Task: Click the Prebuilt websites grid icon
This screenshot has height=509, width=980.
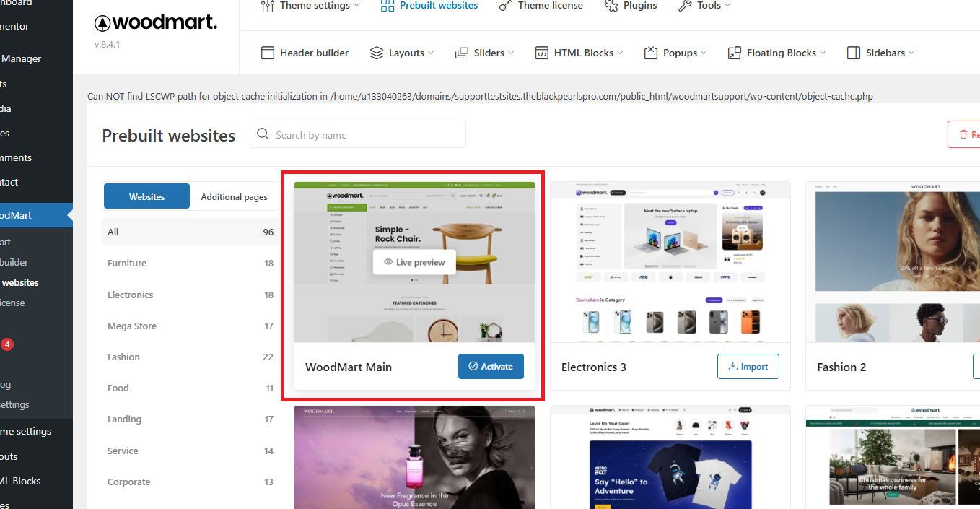Action: [387, 6]
